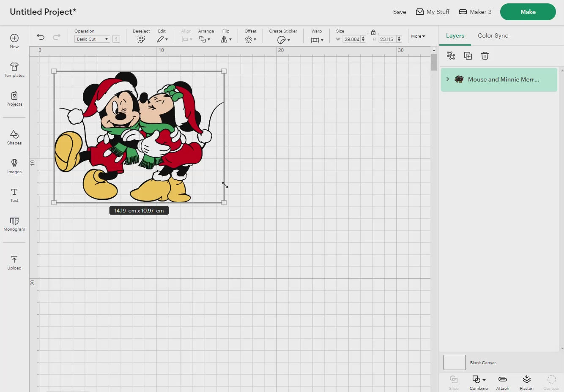
Task: Click the Redo arrow
Action: click(56, 37)
